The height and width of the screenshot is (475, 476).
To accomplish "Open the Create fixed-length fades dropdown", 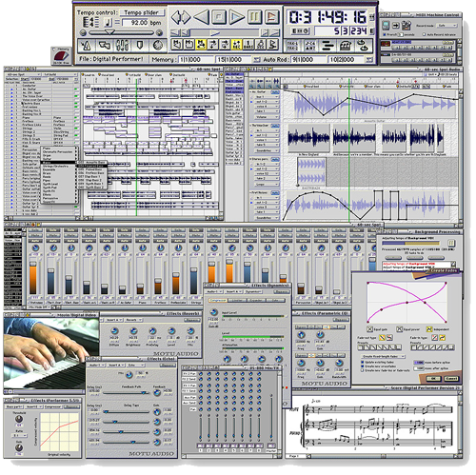I will [384, 356].
